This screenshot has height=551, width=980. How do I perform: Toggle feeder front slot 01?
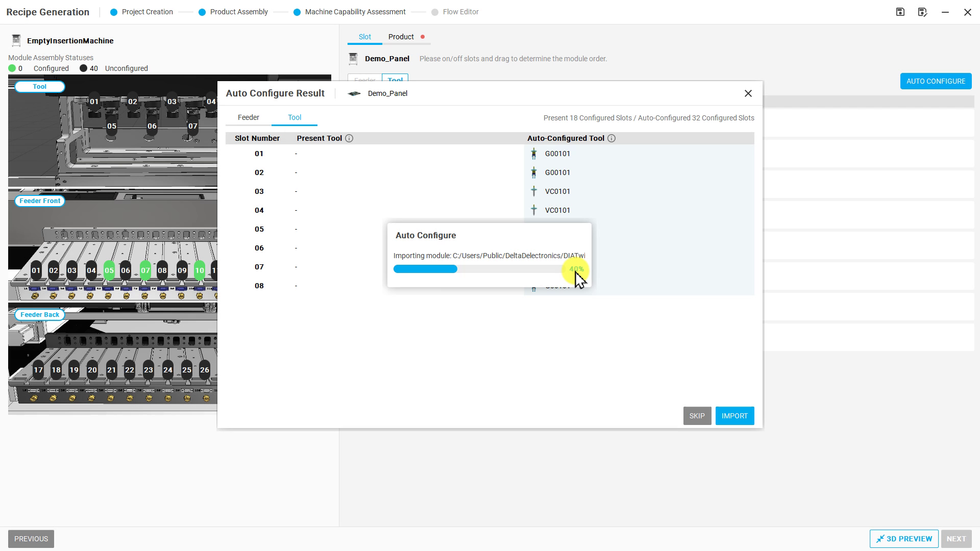point(36,271)
